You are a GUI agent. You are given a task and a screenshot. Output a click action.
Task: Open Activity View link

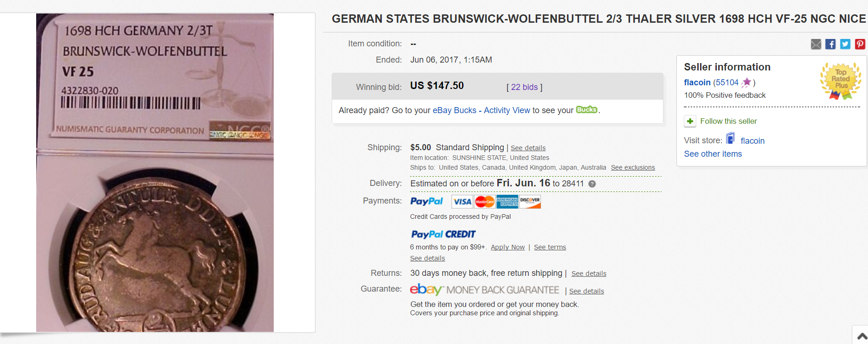tap(507, 110)
